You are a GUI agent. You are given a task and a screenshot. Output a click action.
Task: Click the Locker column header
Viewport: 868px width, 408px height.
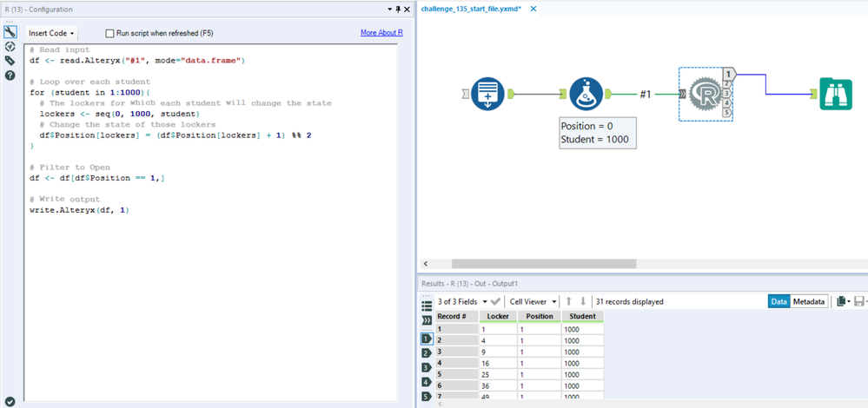pos(498,316)
